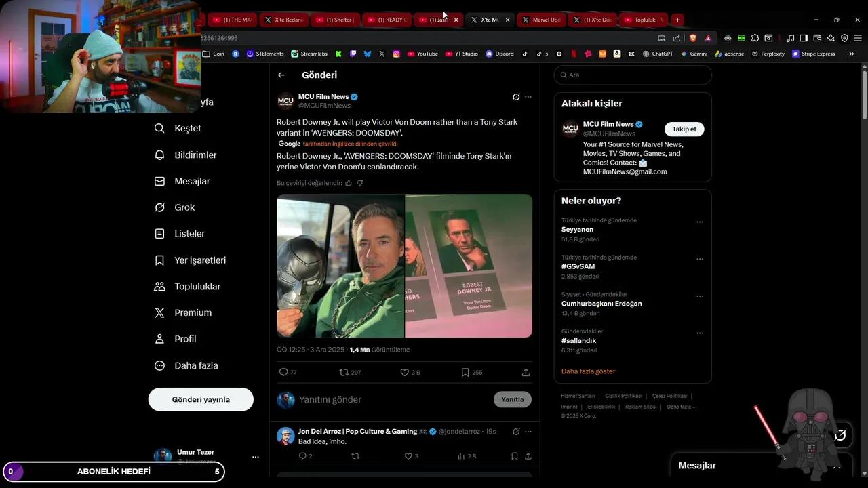This screenshot has width=868, height=488.
Task: Click Brave Shields icon in address bar
Action: 693,38
